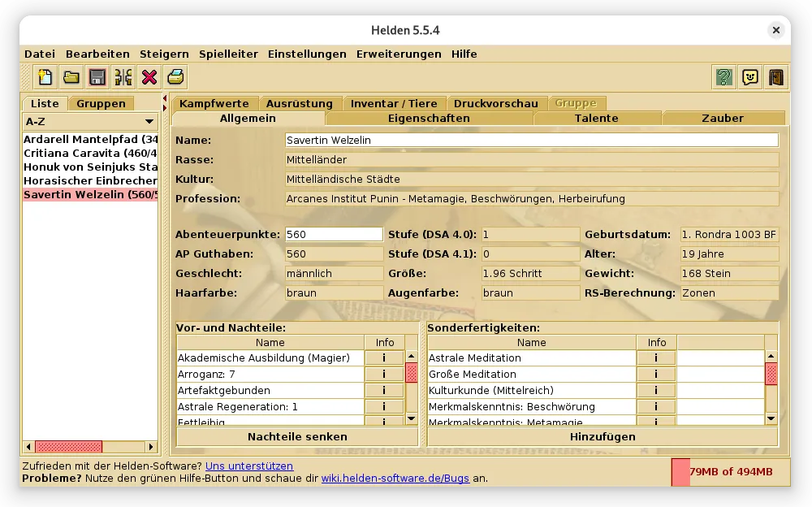Exit via the door icon in toolbar
Screen dimensions: 812x507
tap(775, 78)
